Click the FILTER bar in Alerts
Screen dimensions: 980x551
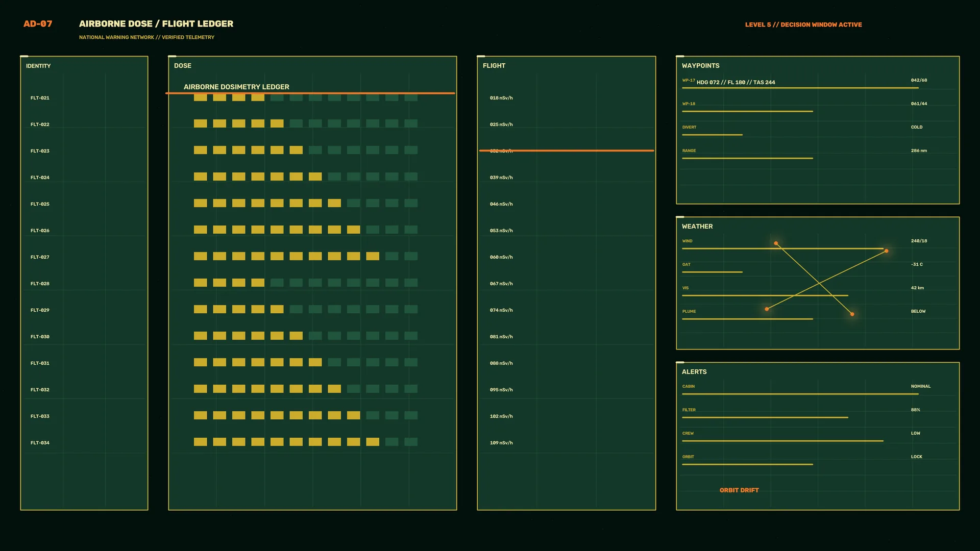pos(765,417)
